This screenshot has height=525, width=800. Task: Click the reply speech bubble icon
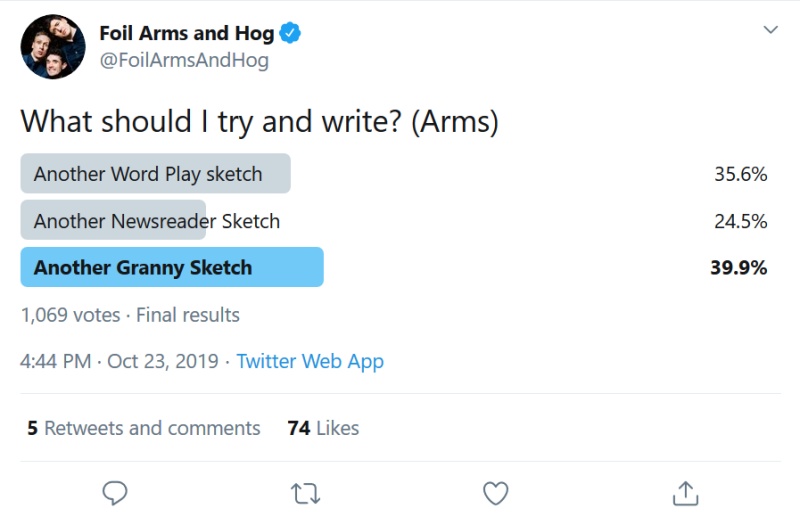click(x=115, y=493)
